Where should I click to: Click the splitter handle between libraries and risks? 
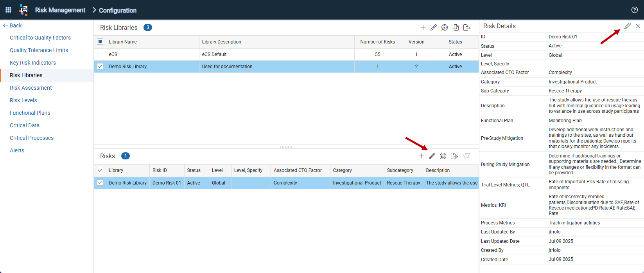(x=286, y=146)
